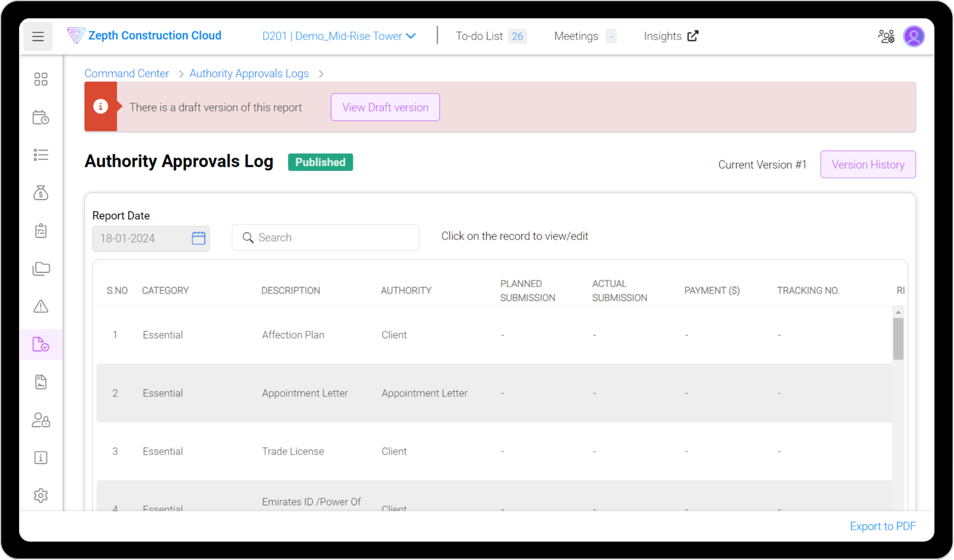This screenshot has height=560, width=954.
Task: Click the View Draft version button
Action: 385,107
